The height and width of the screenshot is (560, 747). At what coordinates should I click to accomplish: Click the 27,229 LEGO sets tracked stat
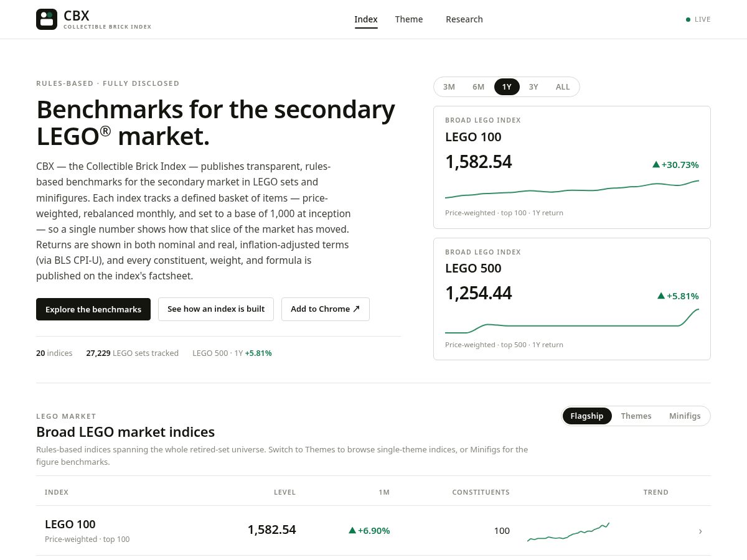click(132, 353)
